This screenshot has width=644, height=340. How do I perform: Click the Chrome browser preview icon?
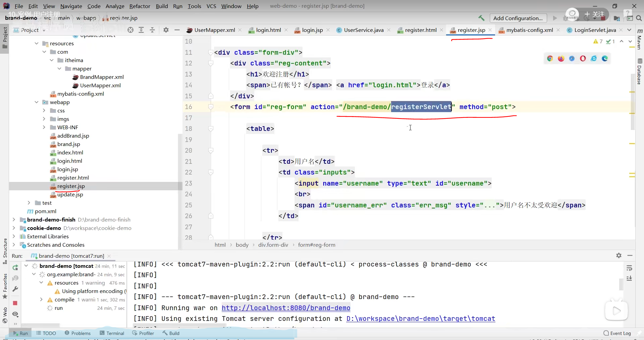550,59
